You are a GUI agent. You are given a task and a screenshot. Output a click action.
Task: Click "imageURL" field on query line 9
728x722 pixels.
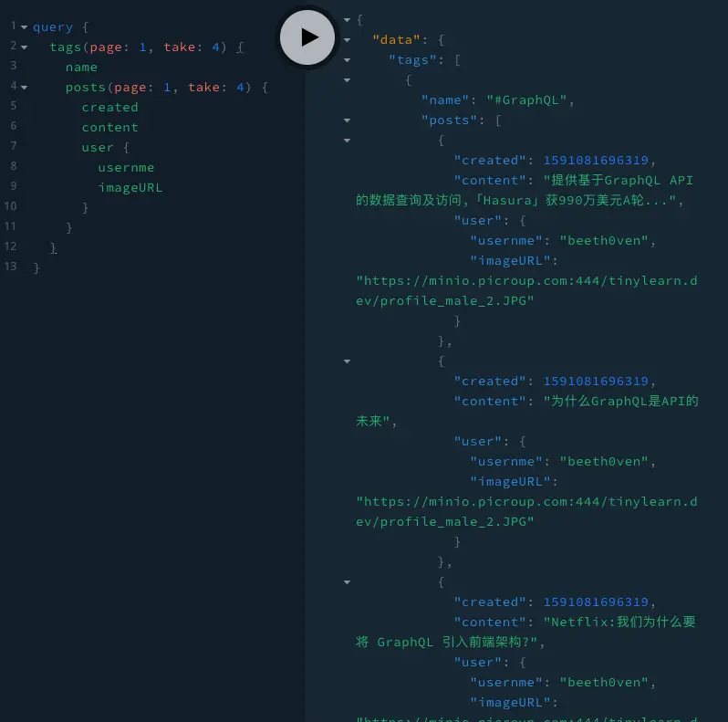[x=130, y=187]
